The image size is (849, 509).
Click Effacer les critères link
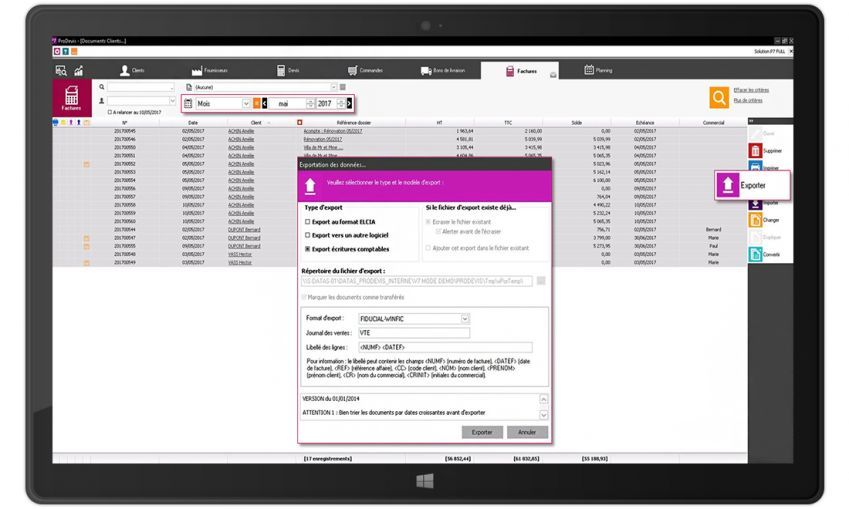pos(753,90)
